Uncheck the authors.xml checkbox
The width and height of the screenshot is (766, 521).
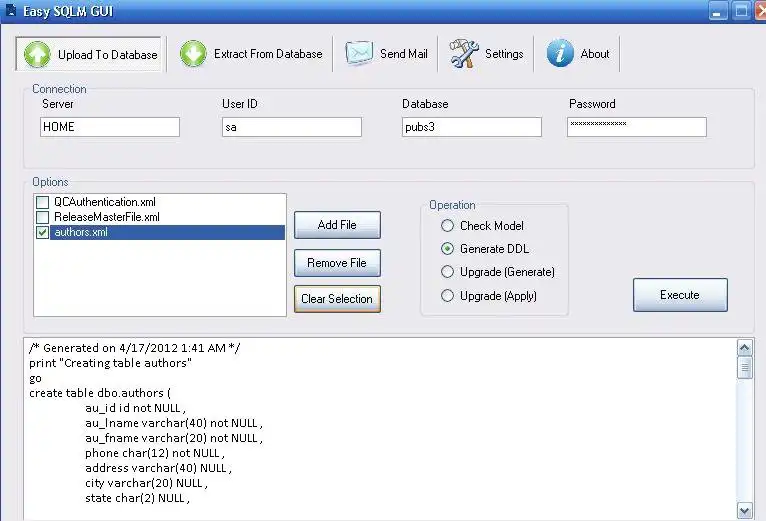43,233
